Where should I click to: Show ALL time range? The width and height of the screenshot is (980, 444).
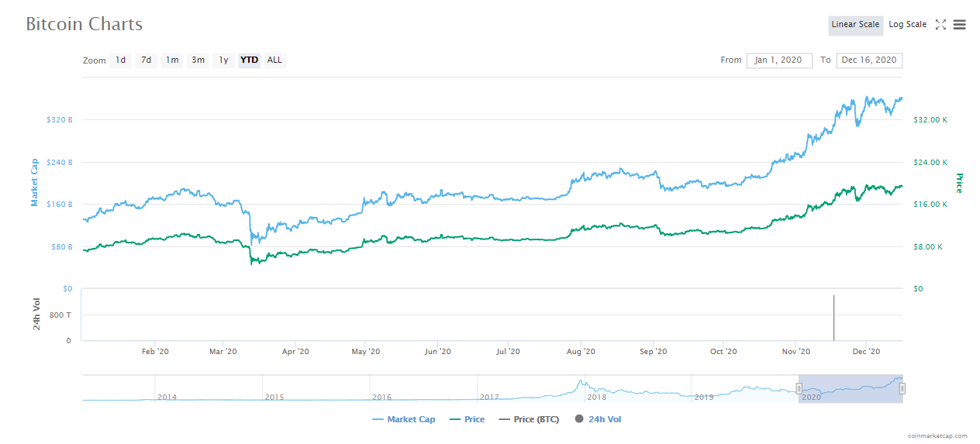coord(274,60)
